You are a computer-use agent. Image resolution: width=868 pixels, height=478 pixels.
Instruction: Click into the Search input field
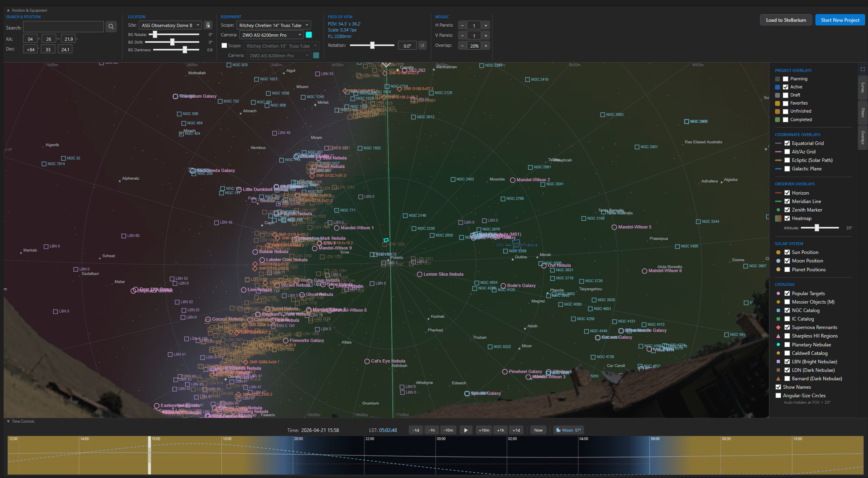click(x=63, y=27)
